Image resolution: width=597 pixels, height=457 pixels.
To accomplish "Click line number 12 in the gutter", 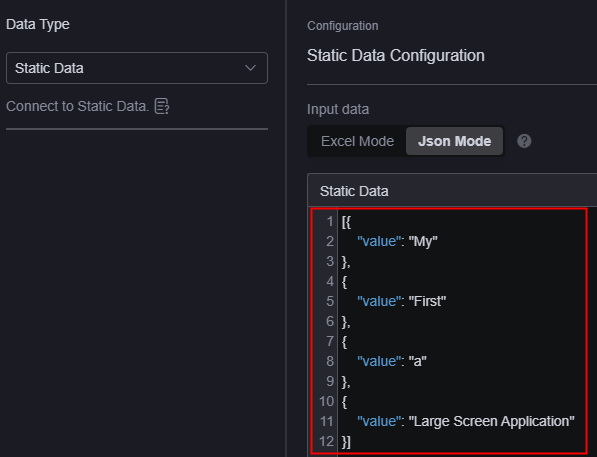I will [327, 441].
